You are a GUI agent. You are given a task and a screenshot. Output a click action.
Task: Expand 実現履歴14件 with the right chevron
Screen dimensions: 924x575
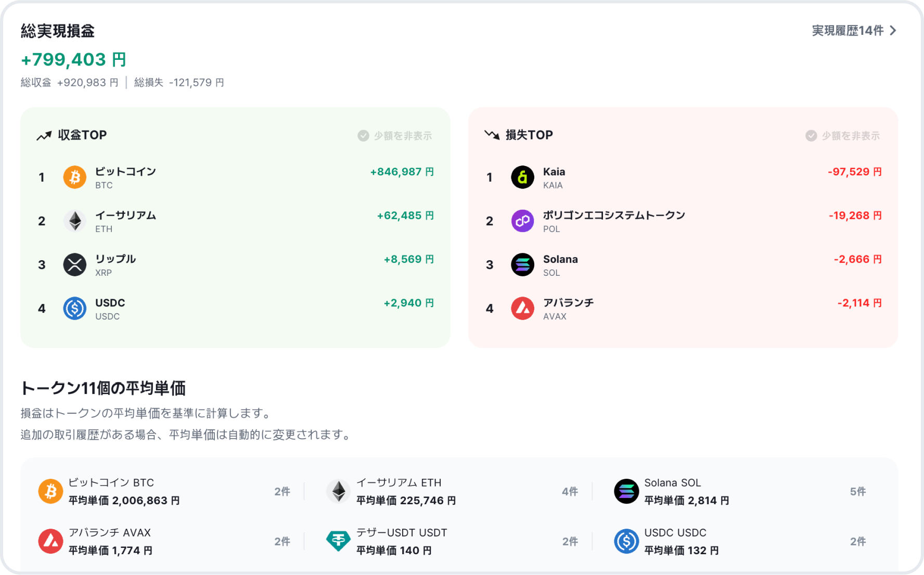pyautogui.click(x=893, y=30)
